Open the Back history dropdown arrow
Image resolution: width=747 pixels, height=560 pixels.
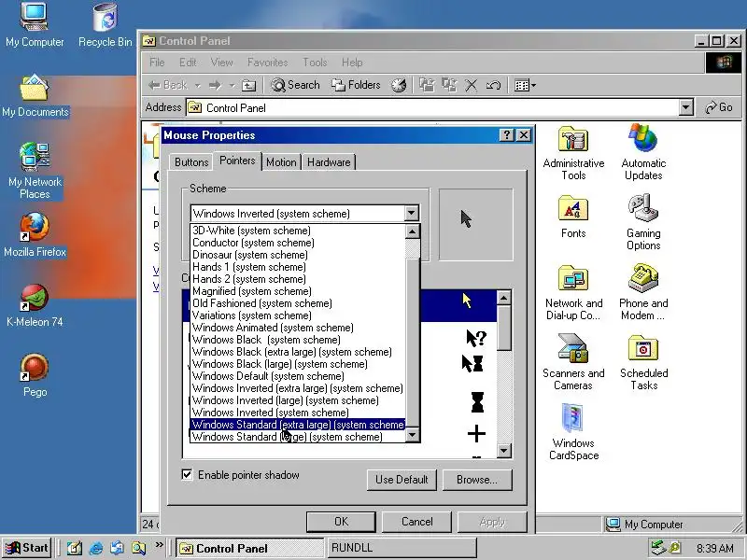(198, 86)
